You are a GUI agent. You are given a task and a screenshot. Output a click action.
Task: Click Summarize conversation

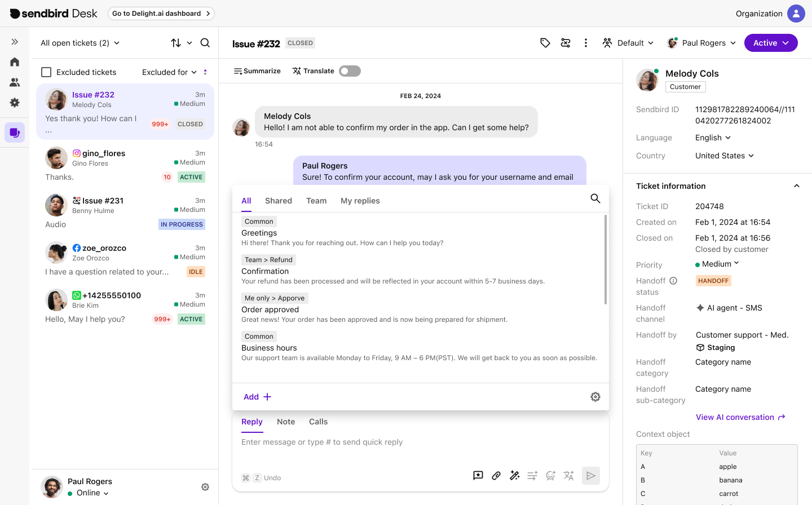[257, 71]
